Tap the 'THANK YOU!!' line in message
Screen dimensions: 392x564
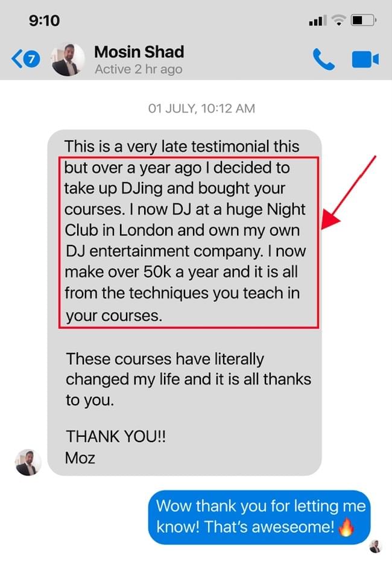click(x=116, y=437)
